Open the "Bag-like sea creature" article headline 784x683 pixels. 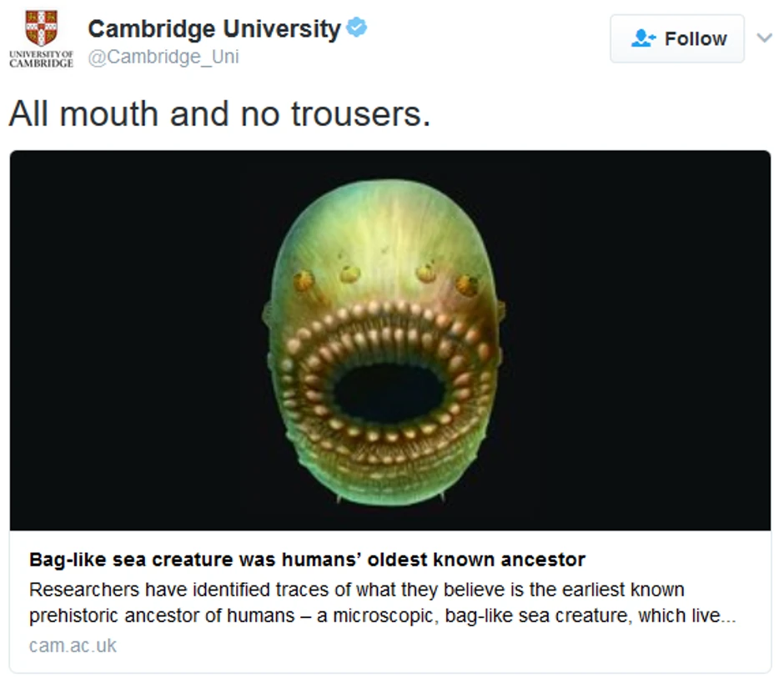[x=307, y=559]
